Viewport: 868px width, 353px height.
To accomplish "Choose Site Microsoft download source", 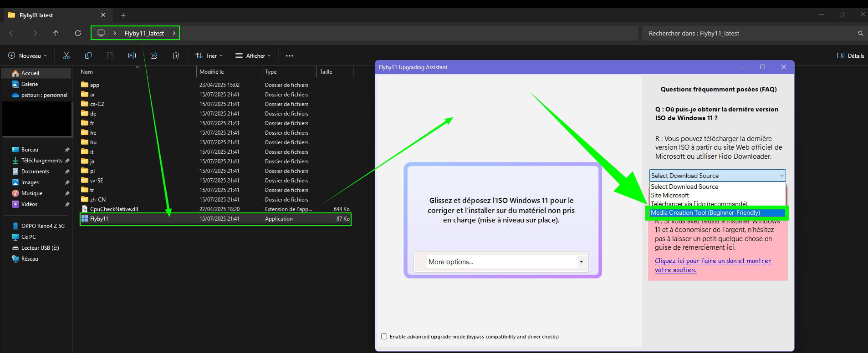I will (x=717, y=196).
